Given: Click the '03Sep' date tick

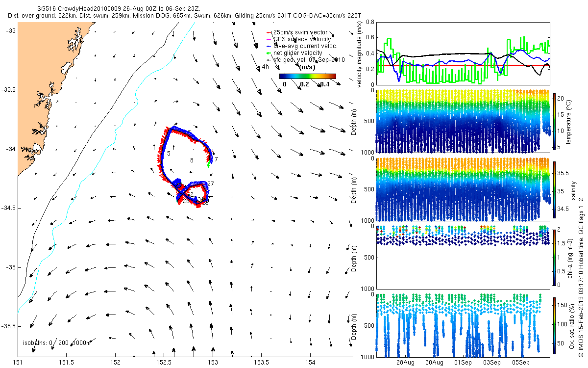Looking at the screenshot, I should [x=492, y=363].
